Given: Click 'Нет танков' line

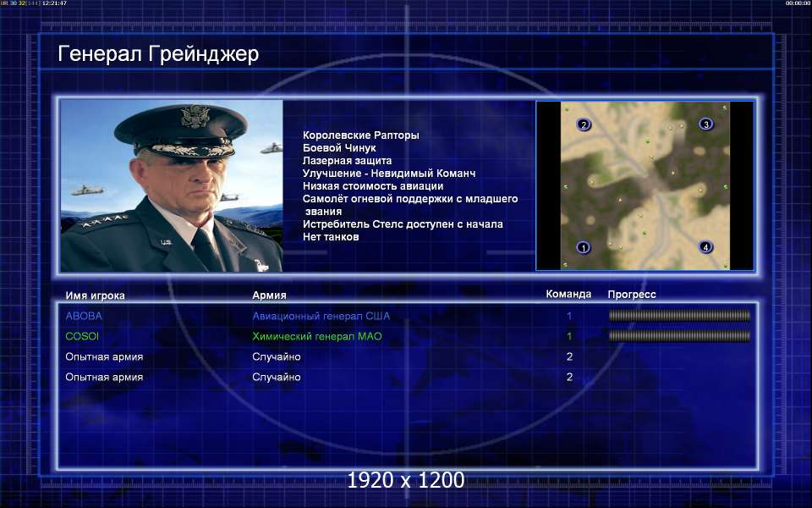Looking at the screenshot, I should pos(331,237).
